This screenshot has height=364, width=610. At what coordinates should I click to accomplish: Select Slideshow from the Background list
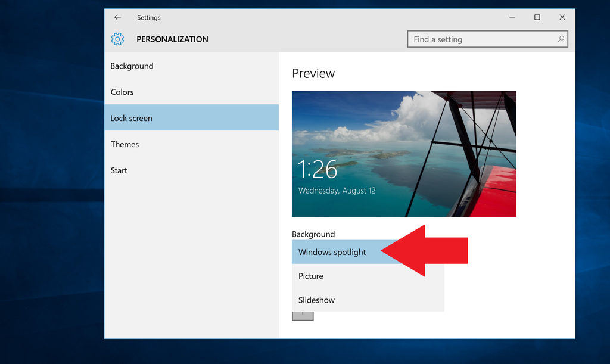point(316,300)
